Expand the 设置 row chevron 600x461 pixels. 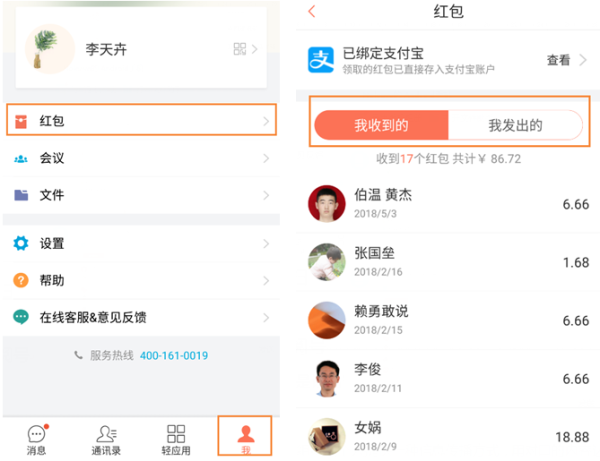tap(266, 244)
